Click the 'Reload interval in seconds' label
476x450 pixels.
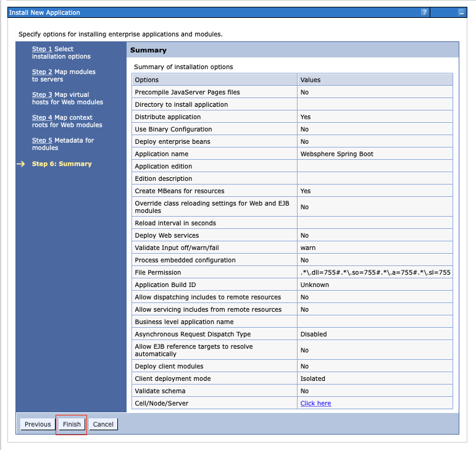pyautogui.click(x=175, y=223)
